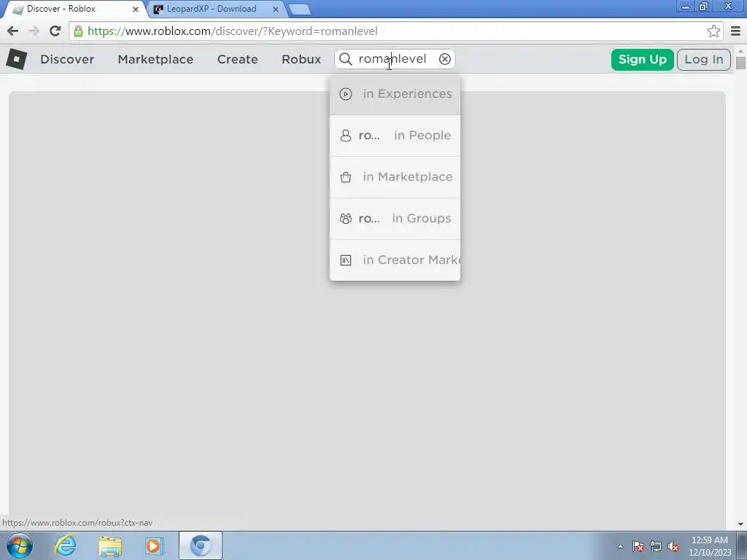Click the green padlock icon
This screenshot has height=560, width=747.
tap(78, 31)
